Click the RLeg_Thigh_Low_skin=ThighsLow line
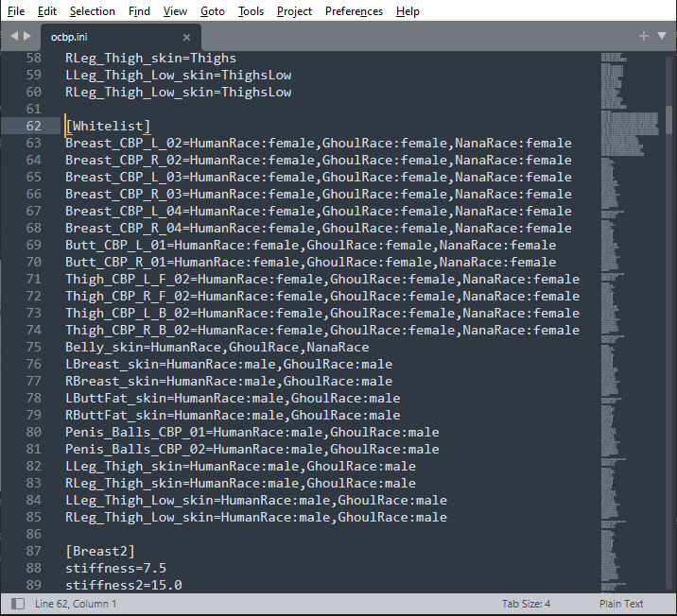This screenshot has width=677, height=616. click(179, 93)
